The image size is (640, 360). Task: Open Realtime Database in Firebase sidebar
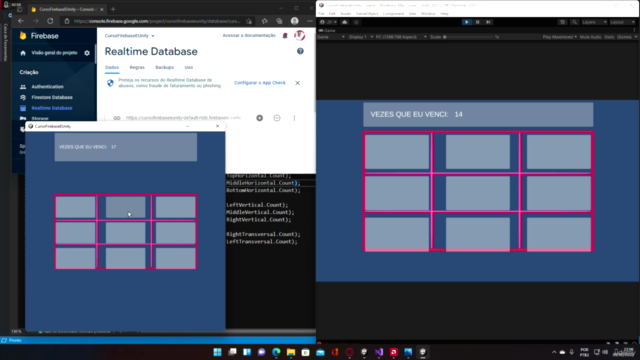click(x=52, y=108)
